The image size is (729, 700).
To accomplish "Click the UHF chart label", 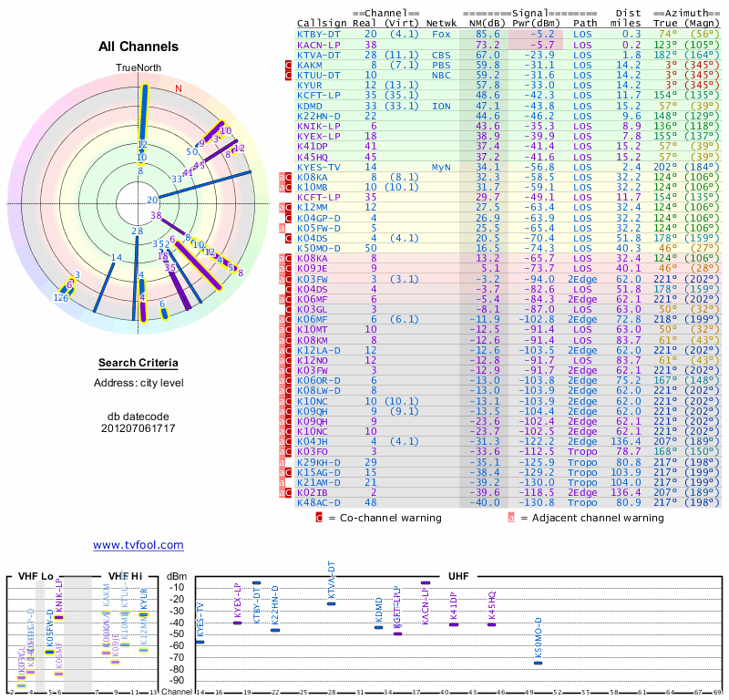I will 458,576.
